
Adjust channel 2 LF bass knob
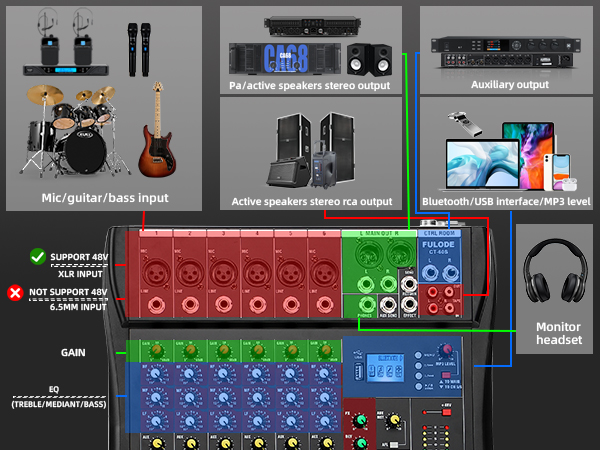pos(190,421)
